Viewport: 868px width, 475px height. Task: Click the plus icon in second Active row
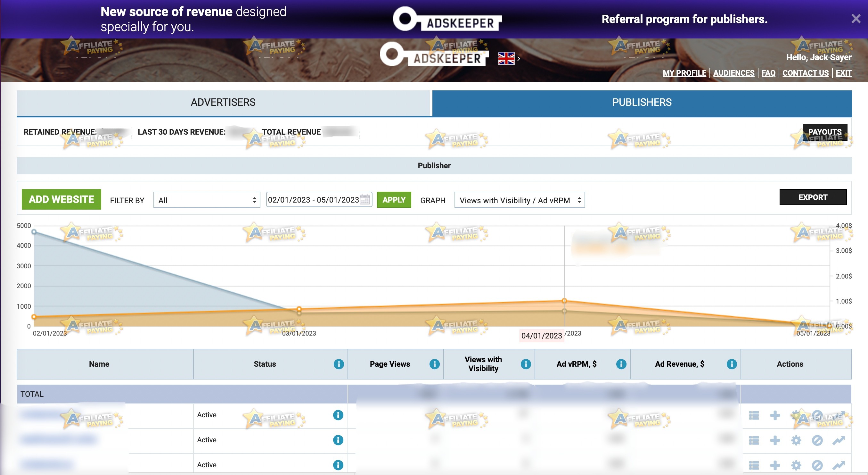(775, 440)
